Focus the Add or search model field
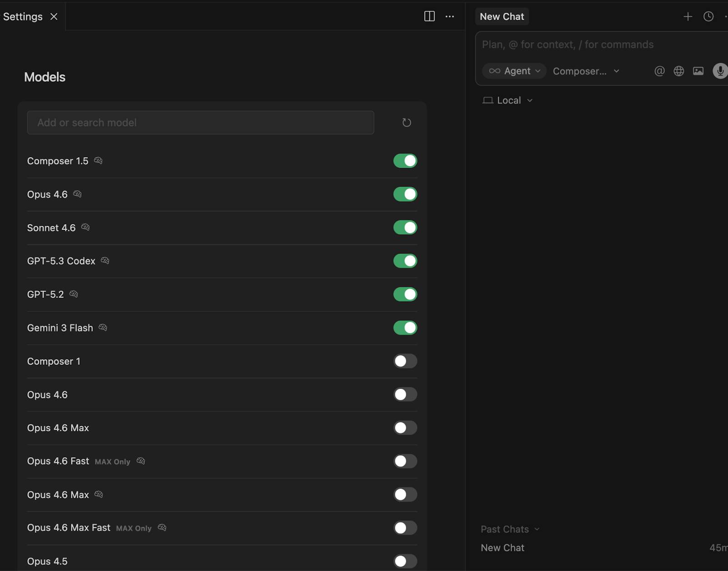The height and width of the screenshot is (571, 728). (201, 122)
